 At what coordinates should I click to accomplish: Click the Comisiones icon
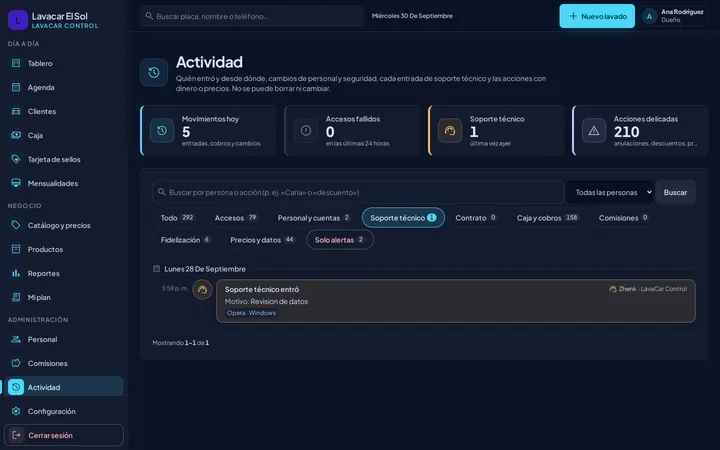coord(16,363)
